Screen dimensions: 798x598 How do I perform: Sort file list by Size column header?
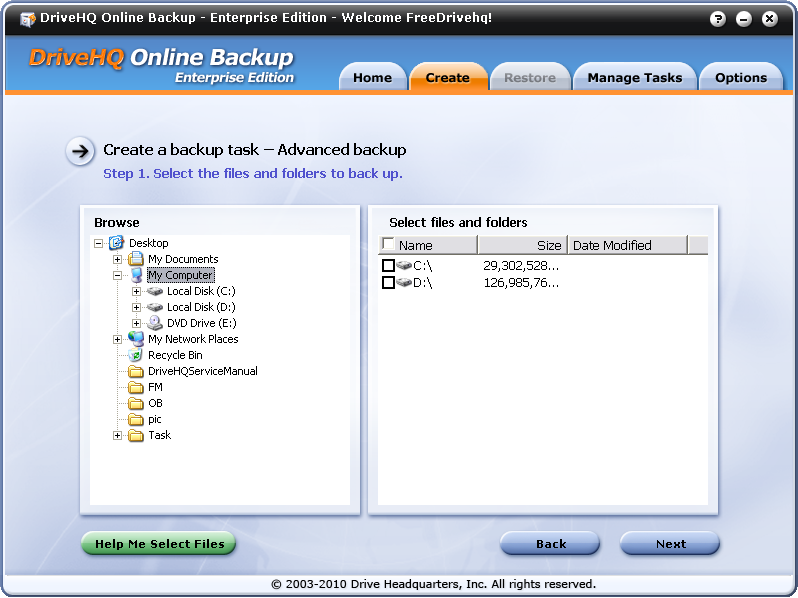(522, 245)
